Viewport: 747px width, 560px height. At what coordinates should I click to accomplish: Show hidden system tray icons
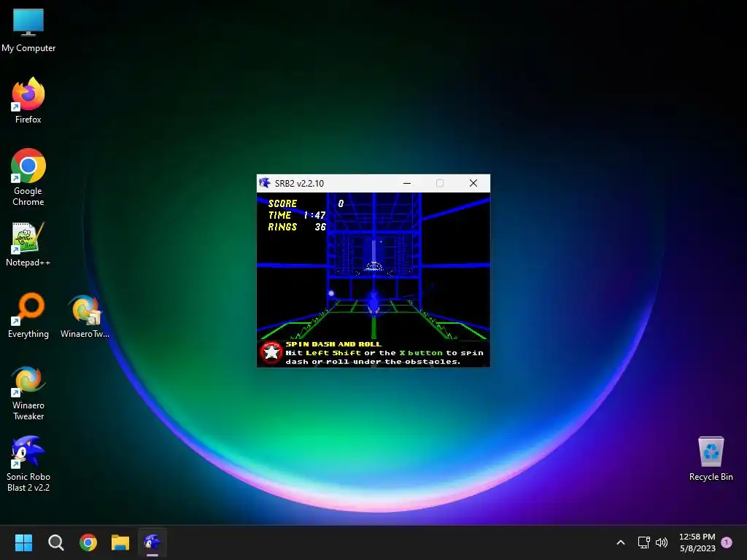tap(620, 542)
